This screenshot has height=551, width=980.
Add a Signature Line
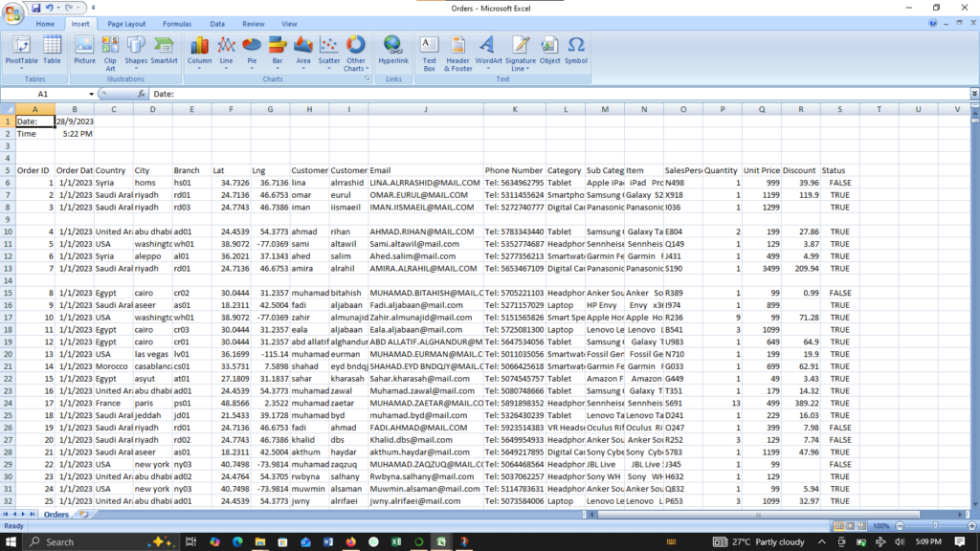520,54
